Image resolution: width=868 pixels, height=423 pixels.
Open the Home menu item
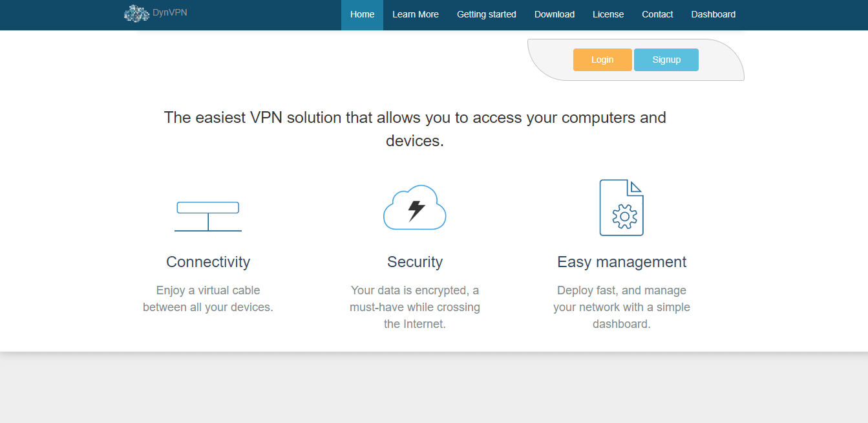tap(362, 15)
